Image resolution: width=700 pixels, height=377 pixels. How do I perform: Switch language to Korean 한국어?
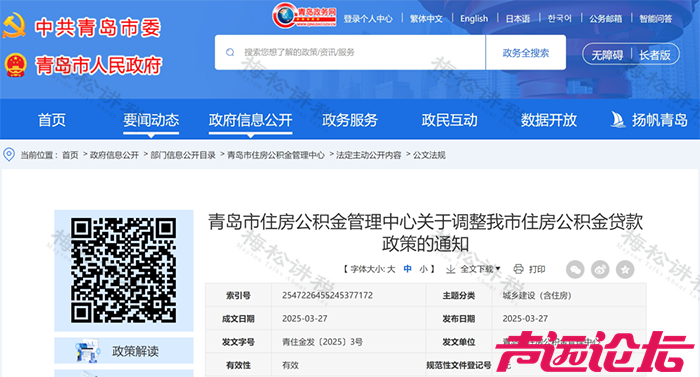560,18
